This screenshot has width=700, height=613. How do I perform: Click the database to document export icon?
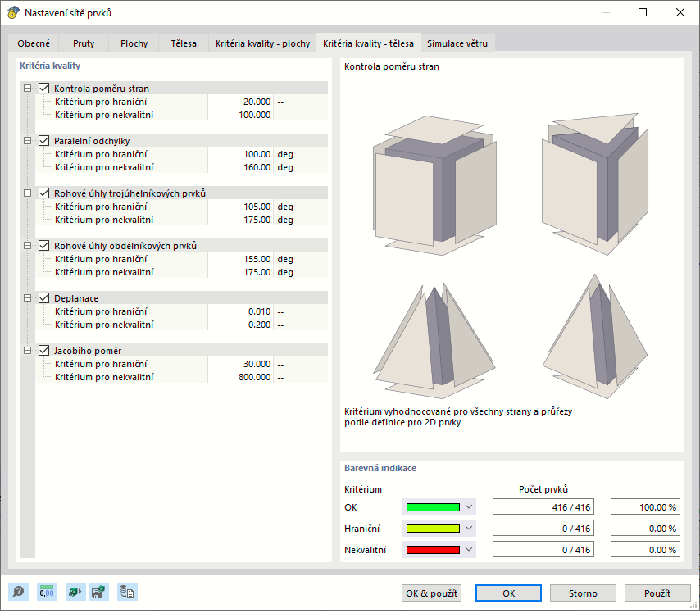tap(127, 592)
